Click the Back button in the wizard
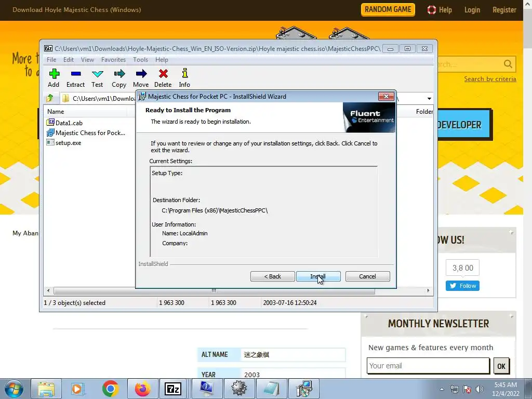Screen dimensions: 532x399 click(x=272, y=276)
